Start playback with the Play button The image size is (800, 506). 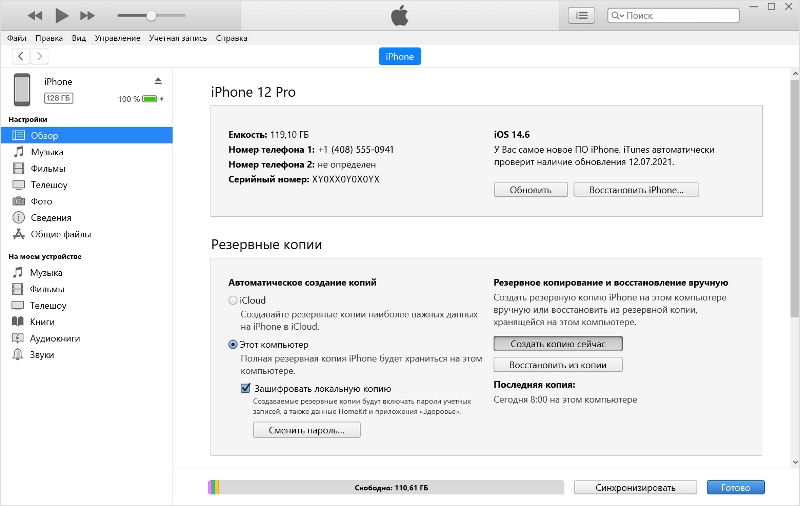pyautogui.click(x=61, y=15)
